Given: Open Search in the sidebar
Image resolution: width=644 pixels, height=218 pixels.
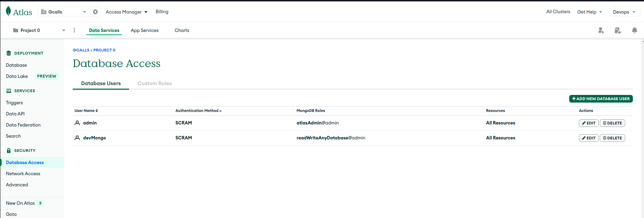Looking at the screenshot, I should 13,136.
